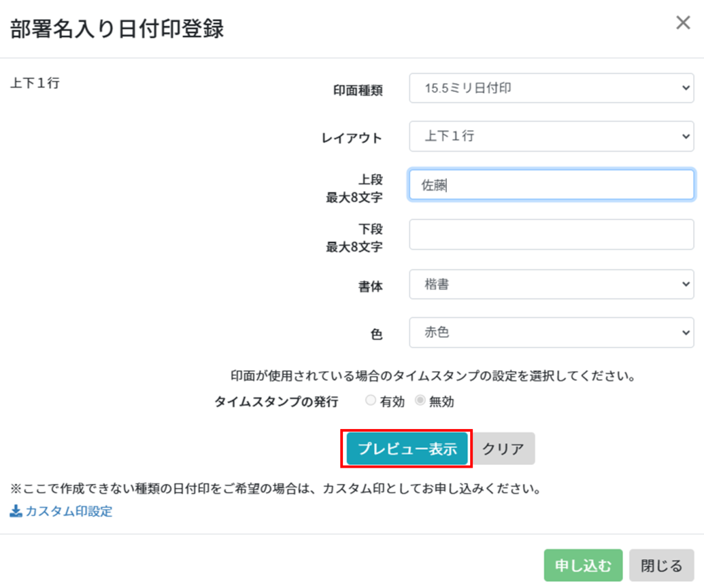Select the 有効 timestamp radio button
Image resolution: width=704 pixels, height=588 pixels.
371,401
